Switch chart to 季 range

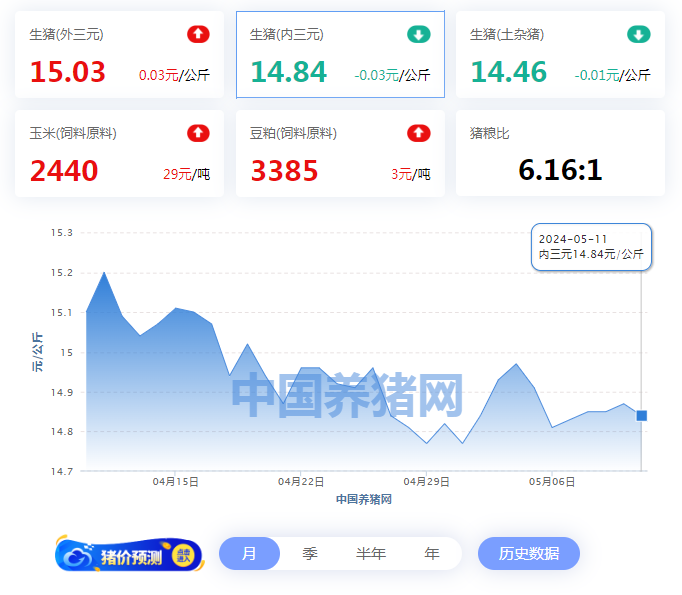pyautogui.click(x=310, y=553)
